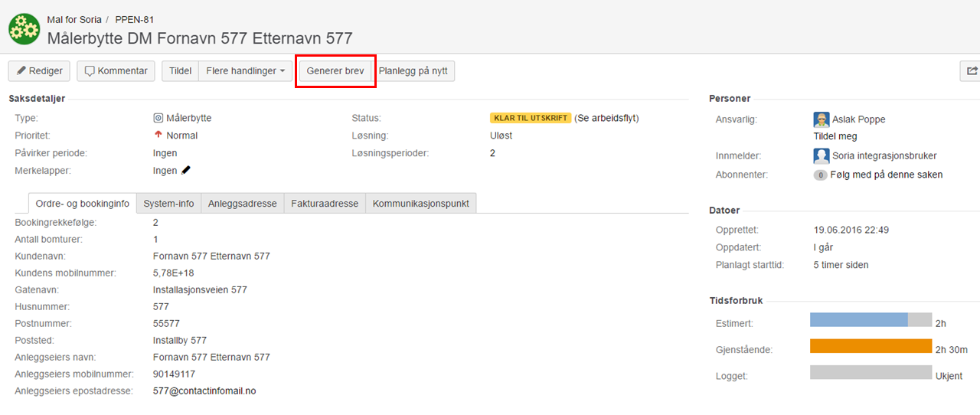The width and height of the screenshot is (980, 415).
Task: Click the pencil icon next to Merkelapper
Action: pyautogui.click(x=186, y=170)
